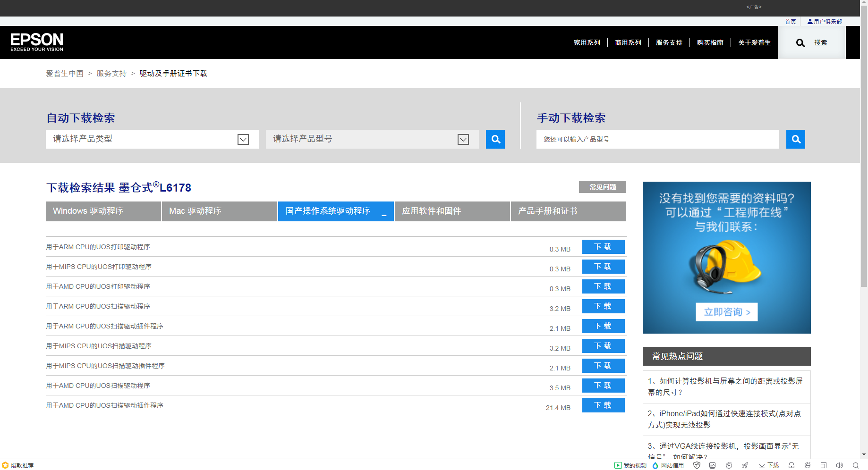Toggle the sound speaker icon in status bar
The height and width of the screenshot is (470, 868).
point(840,465)
